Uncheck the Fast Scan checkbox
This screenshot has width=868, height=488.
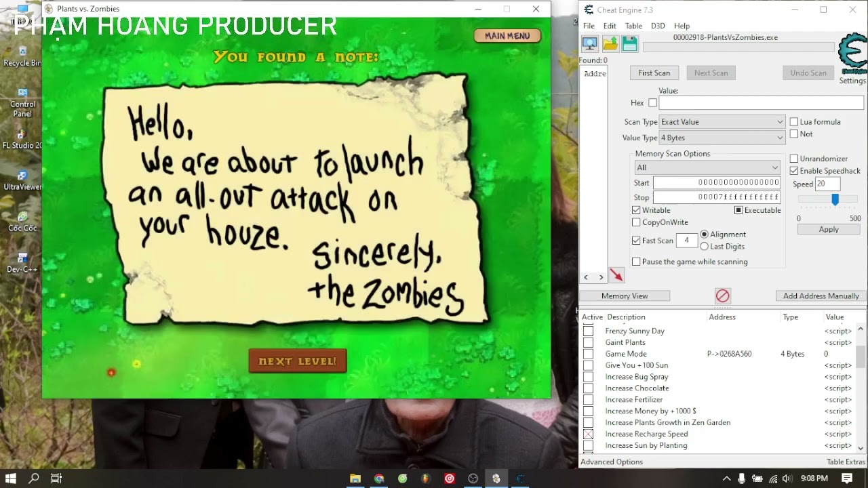click(636, 241)
